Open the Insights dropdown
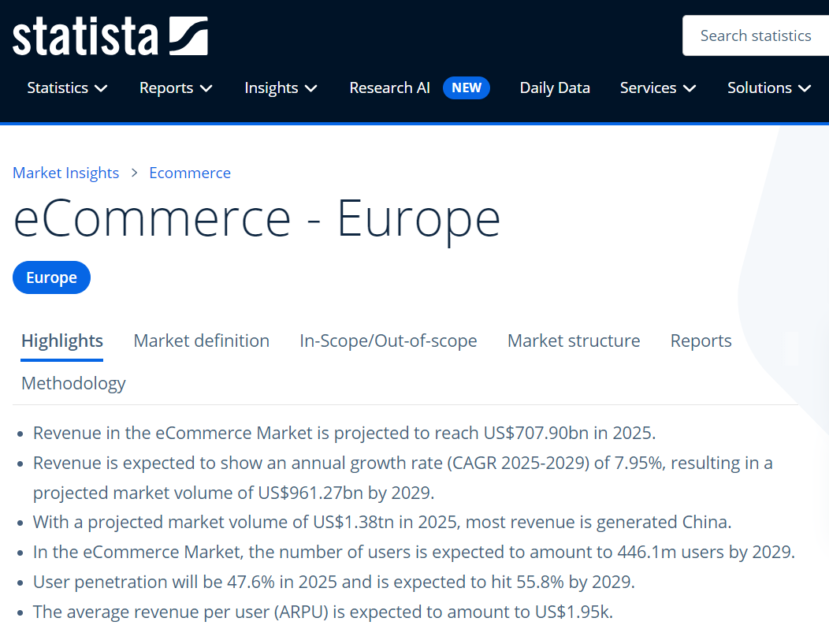829x644 pixels. tap(281, 87)
